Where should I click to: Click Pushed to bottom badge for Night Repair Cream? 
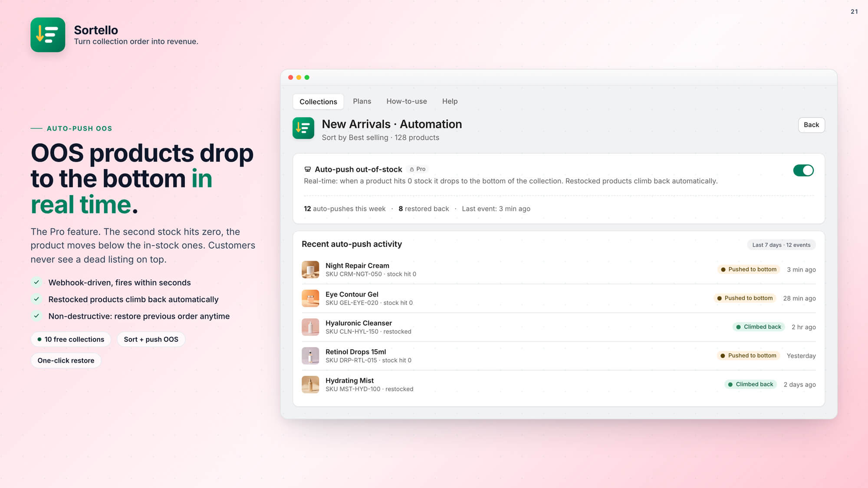coord(749,269)
